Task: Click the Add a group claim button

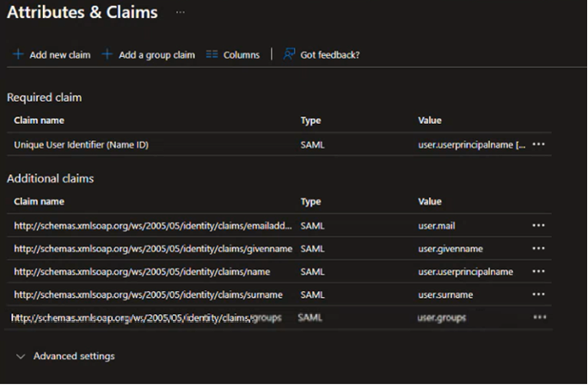Action: pyautogui.click(x=156, y=55)
